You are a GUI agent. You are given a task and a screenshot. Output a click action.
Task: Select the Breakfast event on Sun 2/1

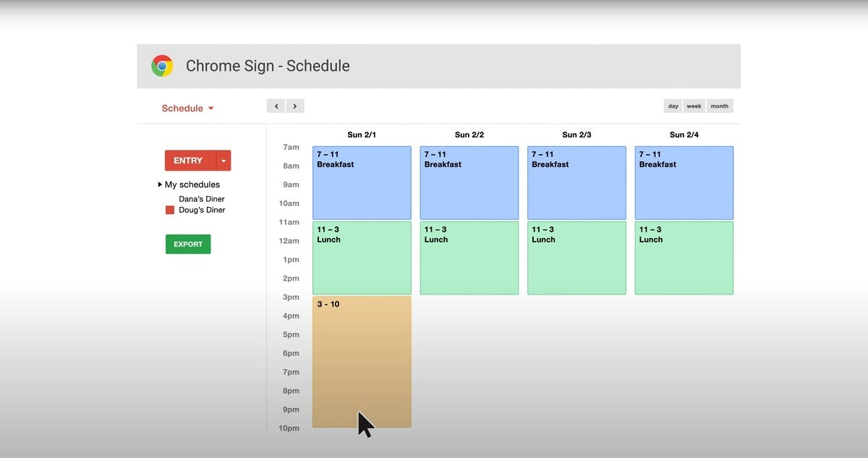point(361,182)
